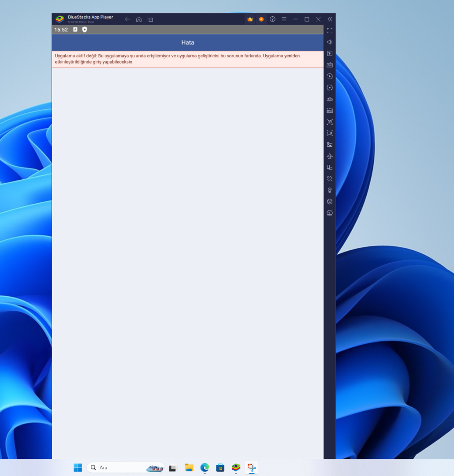Rotate the BlueStacks screen
This screenshot has height=476, width=454.
click(330, 179)
